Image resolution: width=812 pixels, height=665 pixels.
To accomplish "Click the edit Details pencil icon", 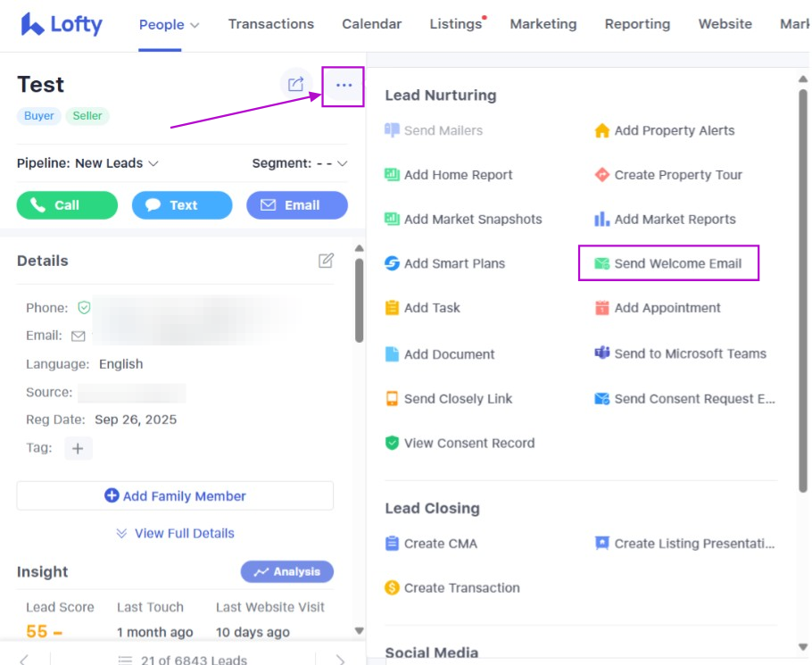I will (327, 261).
